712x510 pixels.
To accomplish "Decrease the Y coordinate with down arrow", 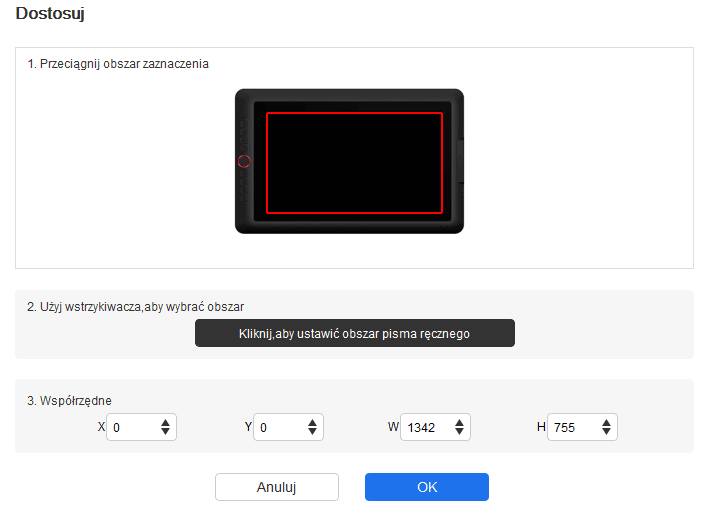I will click(x=313, y=433).
